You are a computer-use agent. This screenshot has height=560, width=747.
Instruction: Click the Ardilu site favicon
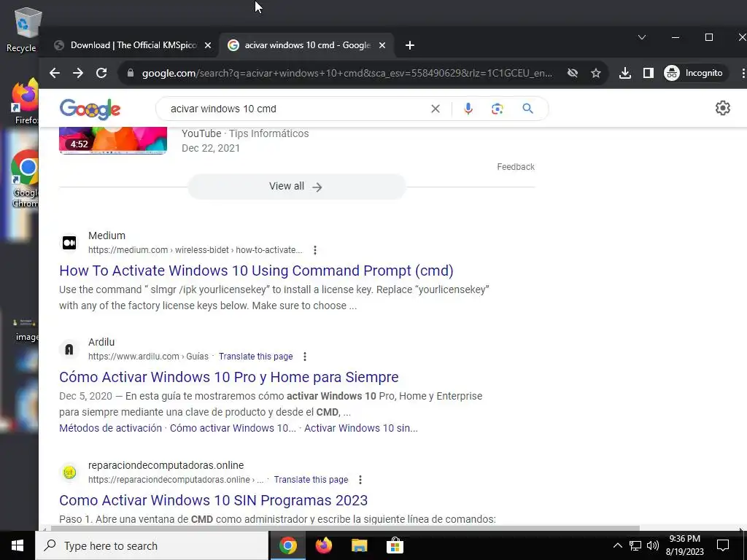[x=69, y=349]
